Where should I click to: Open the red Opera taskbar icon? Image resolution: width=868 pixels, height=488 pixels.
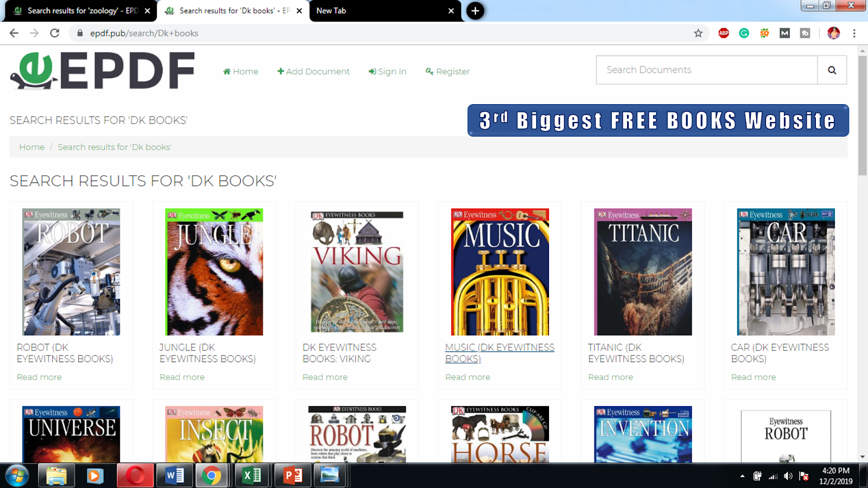(135, 476)
